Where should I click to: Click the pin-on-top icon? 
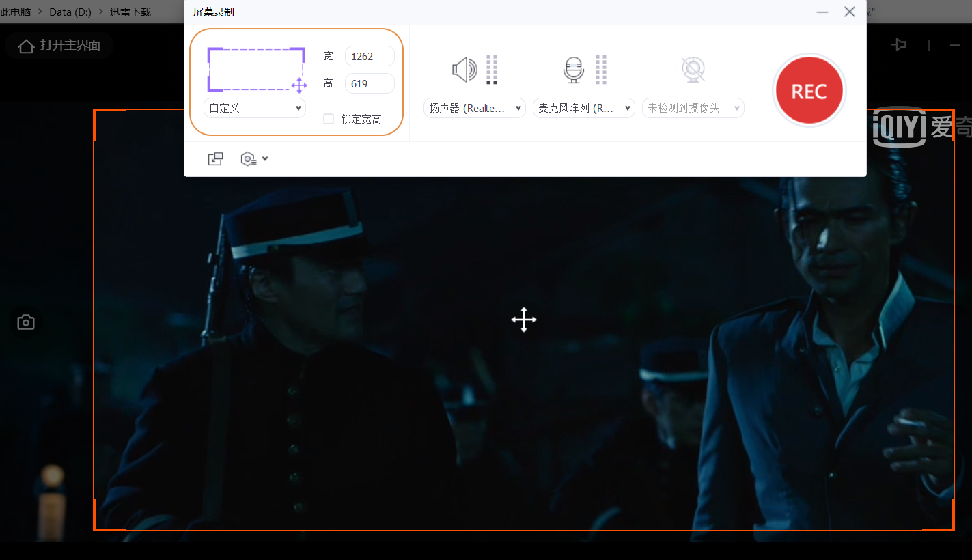(x=899, y=44)
